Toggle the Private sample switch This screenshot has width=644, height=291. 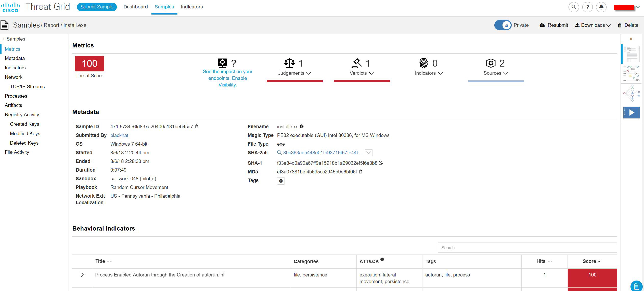click(x=503, y=25)
